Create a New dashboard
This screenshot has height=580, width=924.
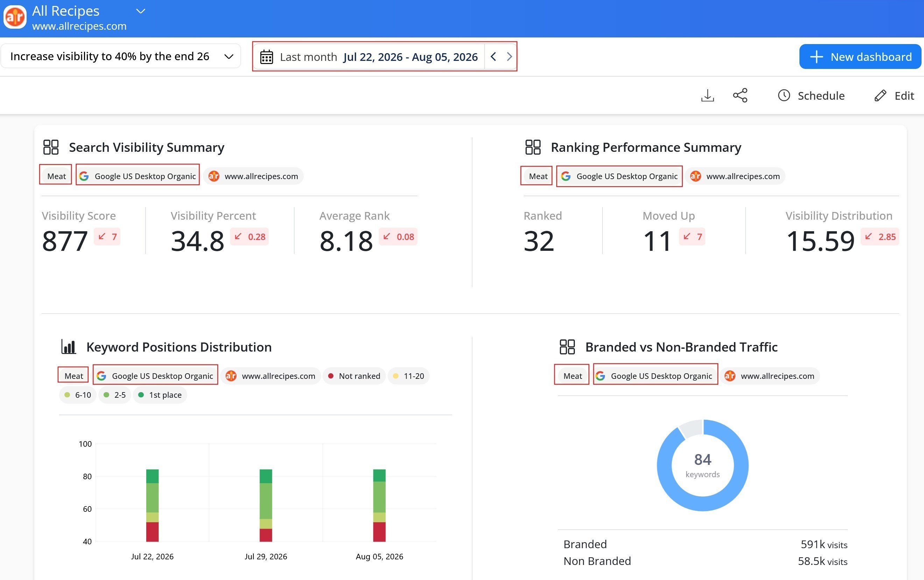(860, 57)
